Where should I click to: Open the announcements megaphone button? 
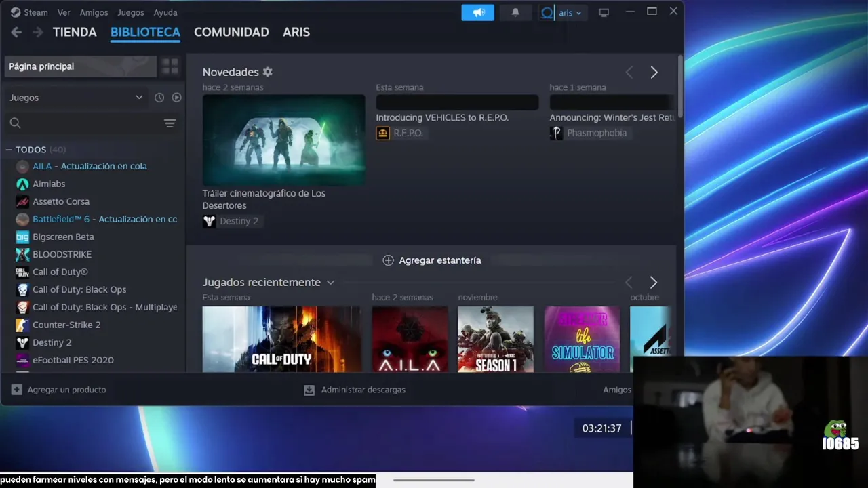478,12
